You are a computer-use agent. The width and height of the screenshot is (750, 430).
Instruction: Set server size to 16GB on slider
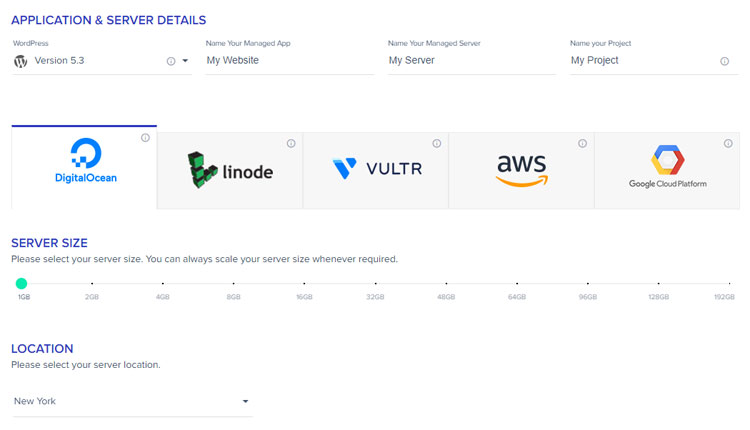[304, 284]
